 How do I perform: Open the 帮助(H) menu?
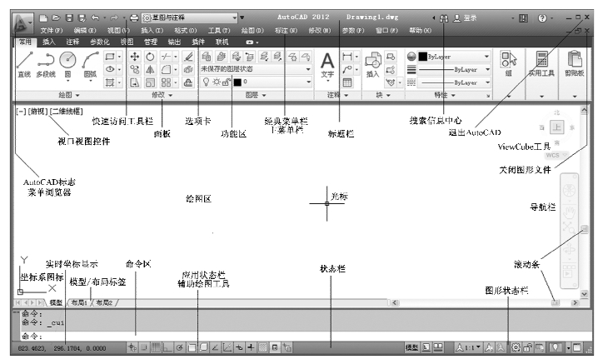420,30
